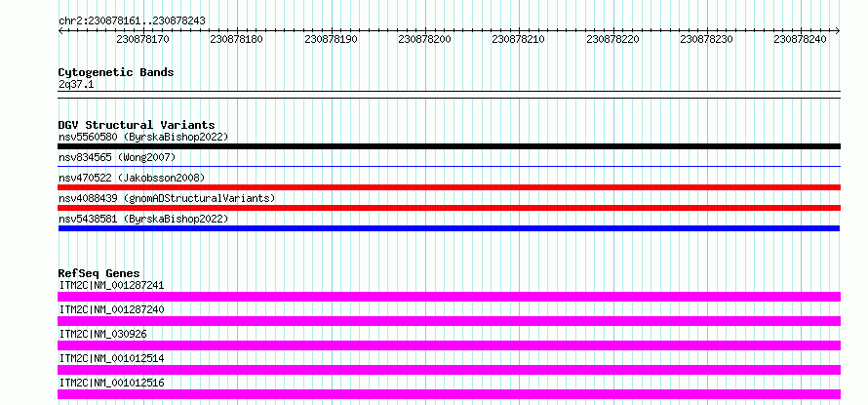Open nsv470522 (Jakobsson2008) variant label

pos(132,178)
